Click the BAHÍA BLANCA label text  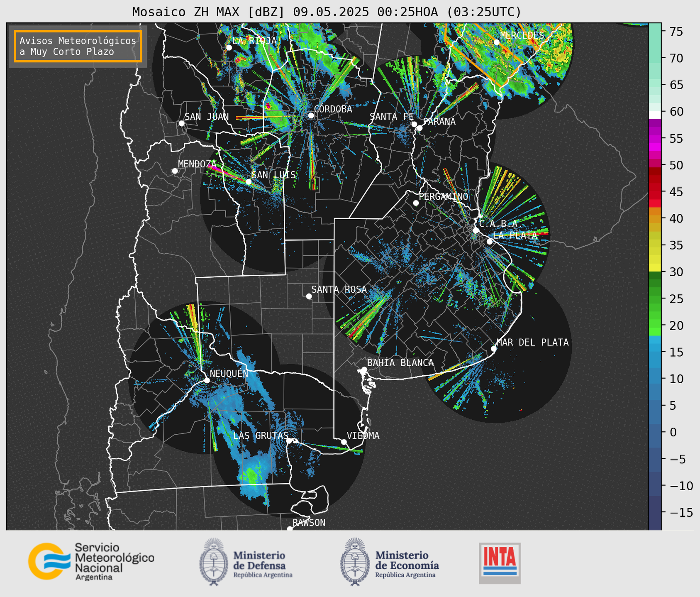point(400,363)
